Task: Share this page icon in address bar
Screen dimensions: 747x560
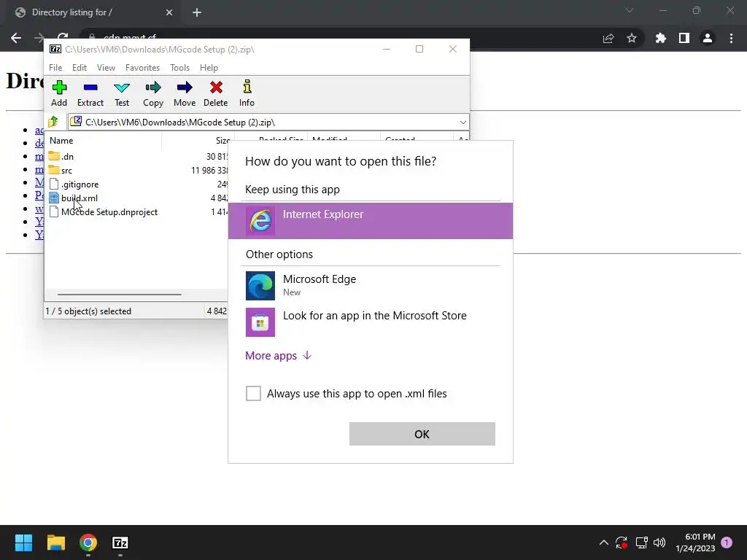Action: tap(608, 38)
